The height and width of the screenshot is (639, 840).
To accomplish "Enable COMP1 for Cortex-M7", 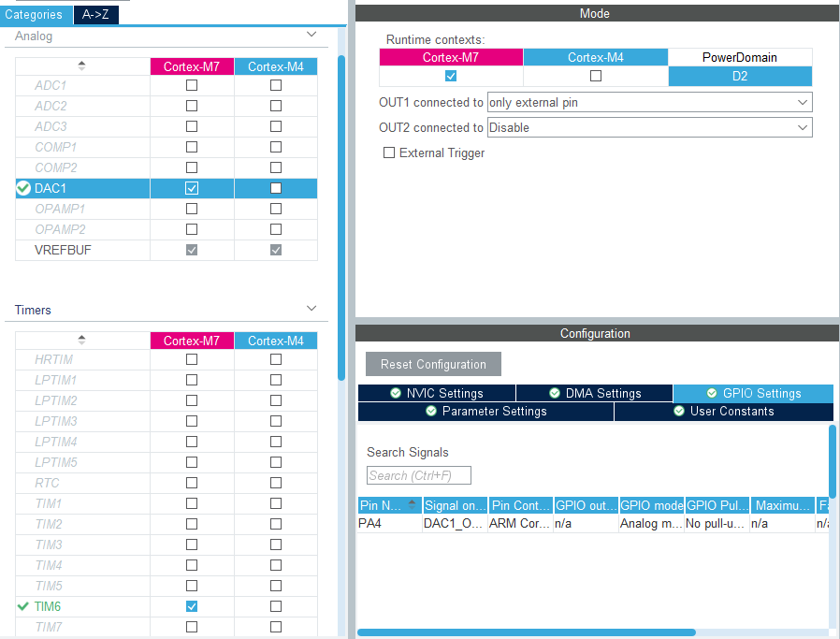I will click(x=192, y=147).
